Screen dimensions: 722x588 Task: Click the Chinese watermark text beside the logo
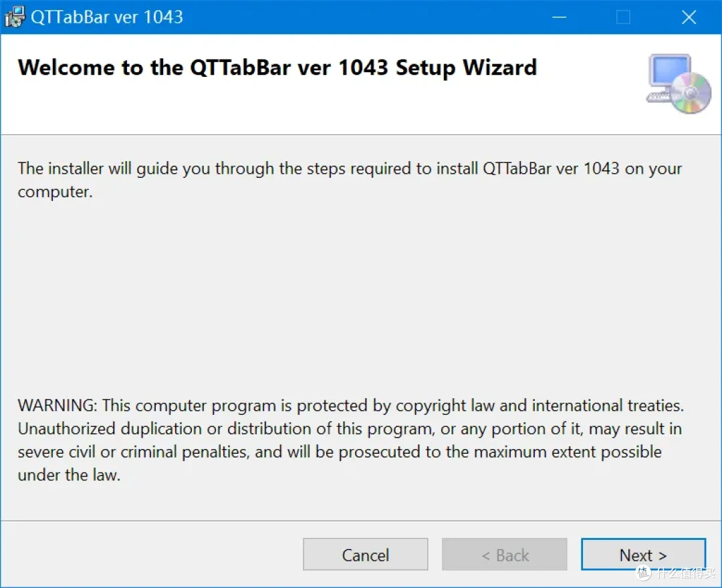tap(685, 573)
